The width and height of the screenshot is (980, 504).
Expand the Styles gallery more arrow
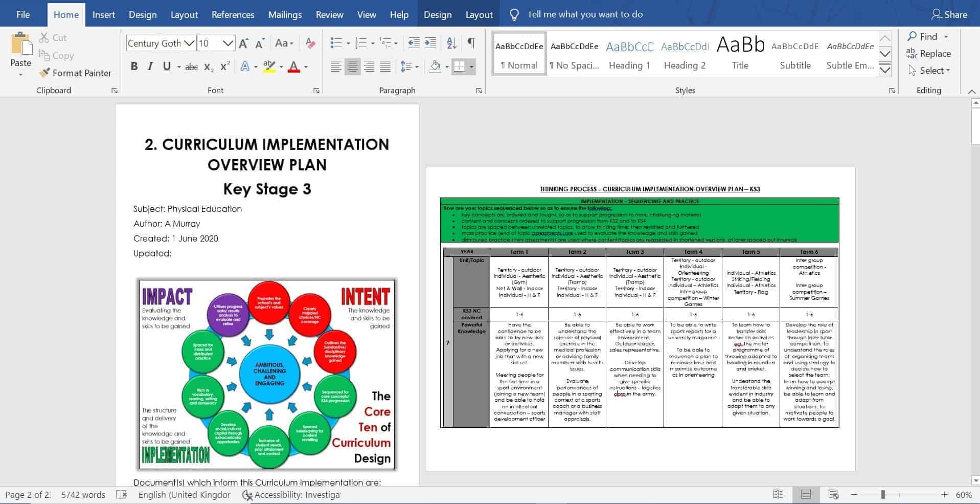885,71
